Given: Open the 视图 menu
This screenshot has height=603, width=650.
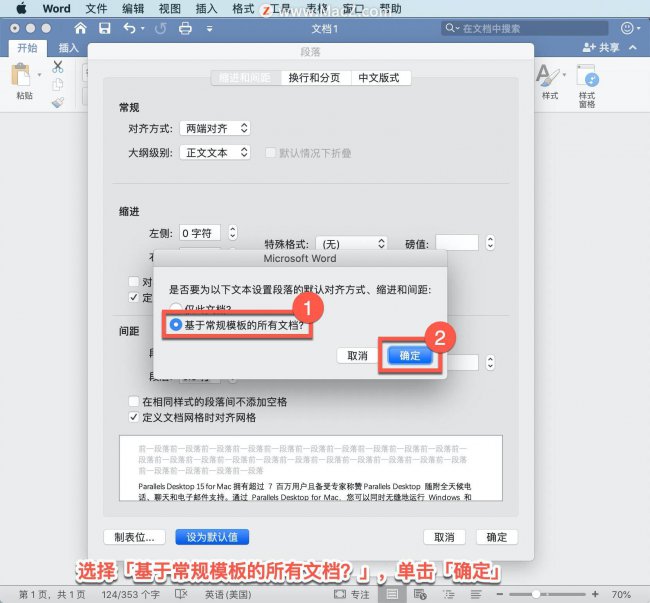Looking at the screenshot, I should point(170,8).
